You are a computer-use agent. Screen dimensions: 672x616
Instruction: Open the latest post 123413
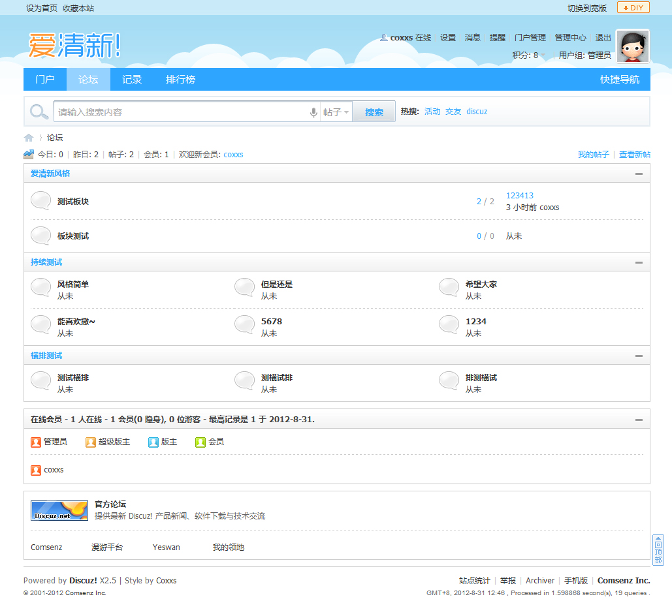(x=519, y=196)
